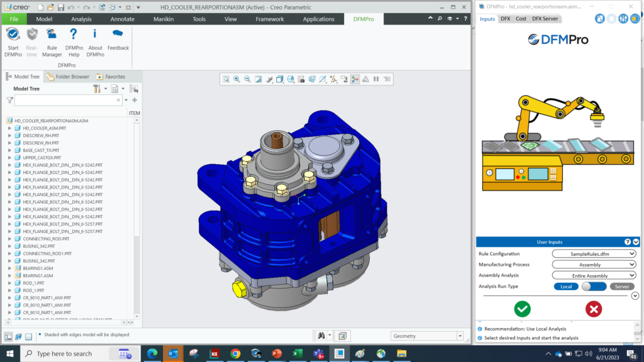
Task: Switch to Folder Browser tab
Action: tap(68, 76)
